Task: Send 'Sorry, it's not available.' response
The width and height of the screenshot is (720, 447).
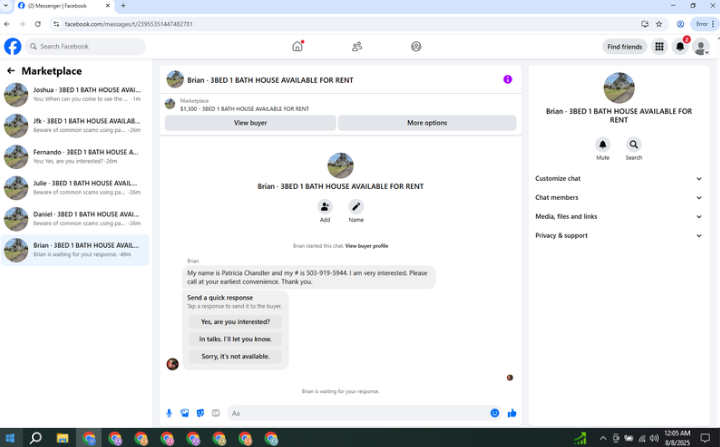Action: pos(235,356)
